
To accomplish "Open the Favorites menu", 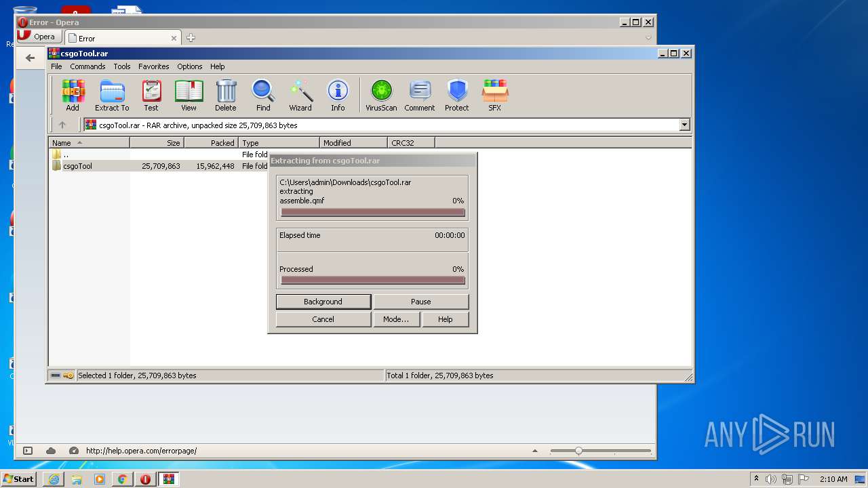I will click(x=154, y=66).
